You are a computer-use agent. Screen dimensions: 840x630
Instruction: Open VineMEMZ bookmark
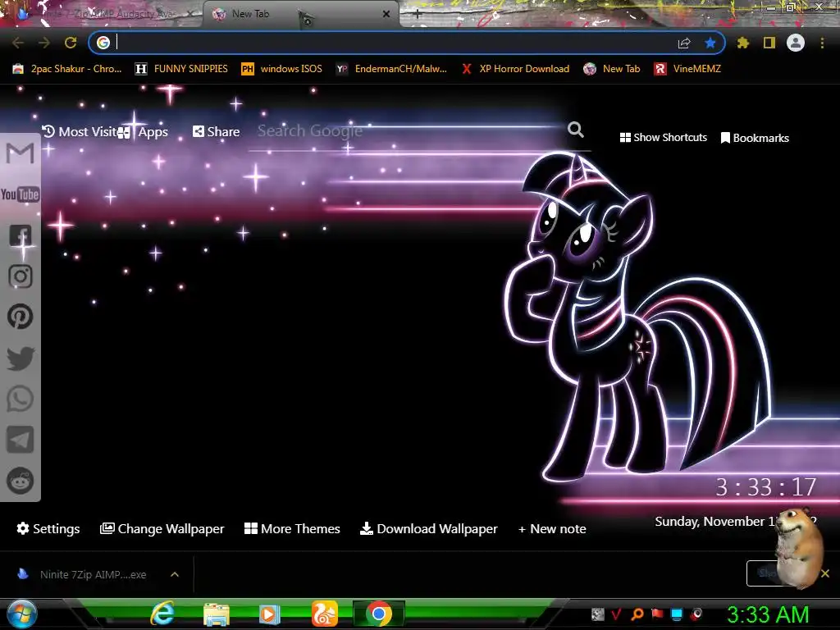[x=688, y=69]
